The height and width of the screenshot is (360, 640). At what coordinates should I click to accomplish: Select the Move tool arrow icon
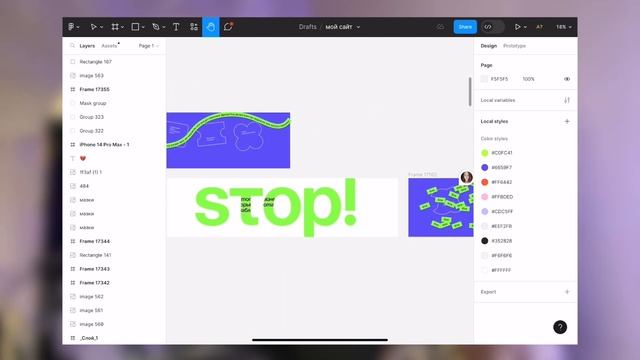93,27
